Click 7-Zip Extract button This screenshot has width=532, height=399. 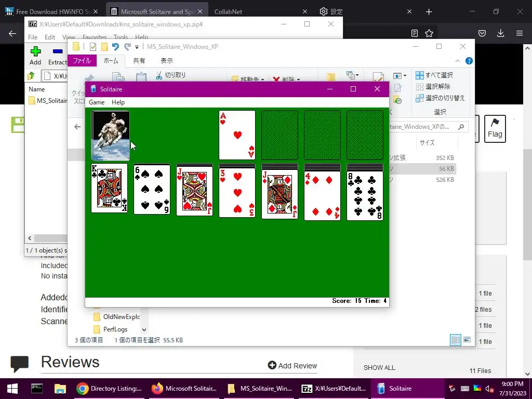(x=57, y=56)
